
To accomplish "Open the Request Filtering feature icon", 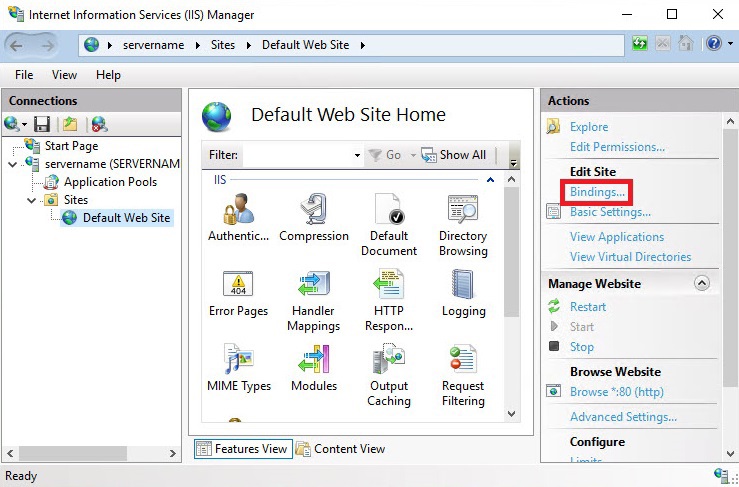I will coord(463,358).
